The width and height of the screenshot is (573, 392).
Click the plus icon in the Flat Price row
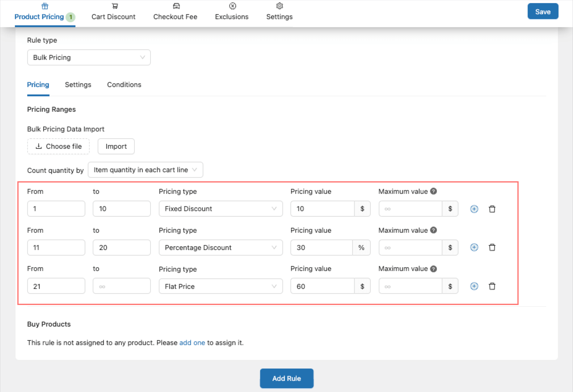[x=474, y=286]
